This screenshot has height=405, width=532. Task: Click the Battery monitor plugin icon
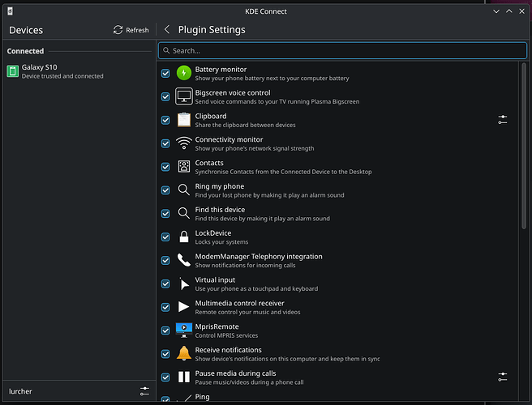(x=184, y=73)
